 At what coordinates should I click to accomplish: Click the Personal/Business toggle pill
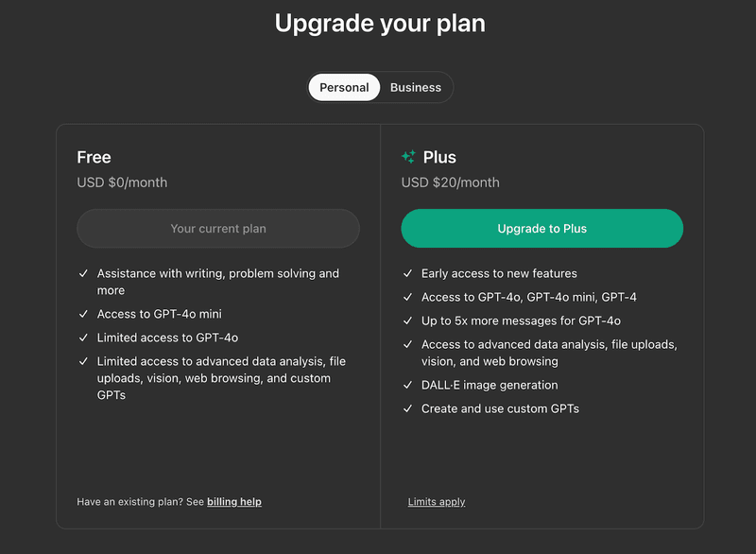click(380, 87)
